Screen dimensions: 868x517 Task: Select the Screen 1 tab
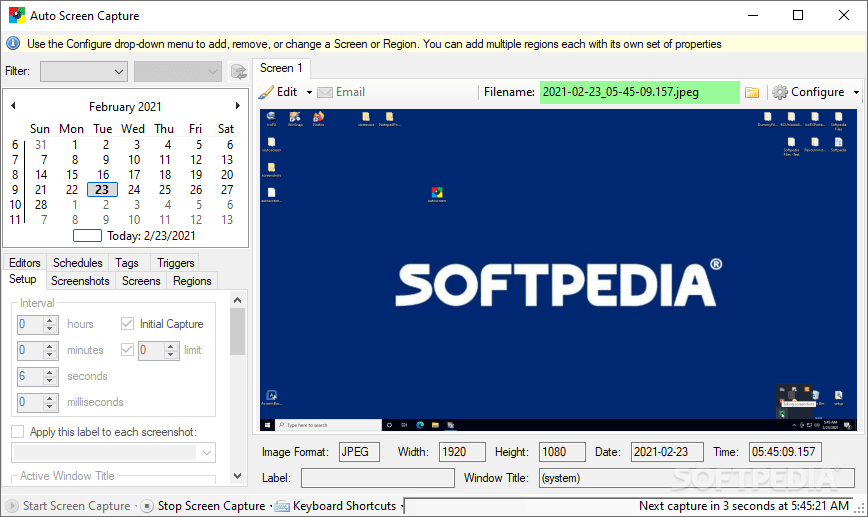click(281, 68)
